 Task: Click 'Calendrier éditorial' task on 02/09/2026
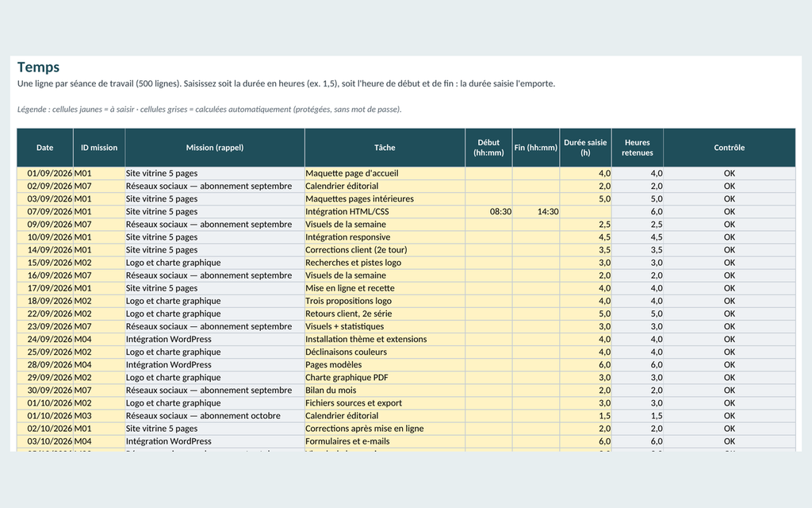(385, 186)
